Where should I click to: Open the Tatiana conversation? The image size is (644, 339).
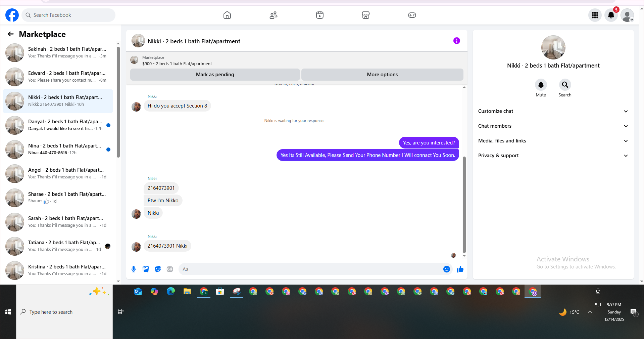pos(58,246)
